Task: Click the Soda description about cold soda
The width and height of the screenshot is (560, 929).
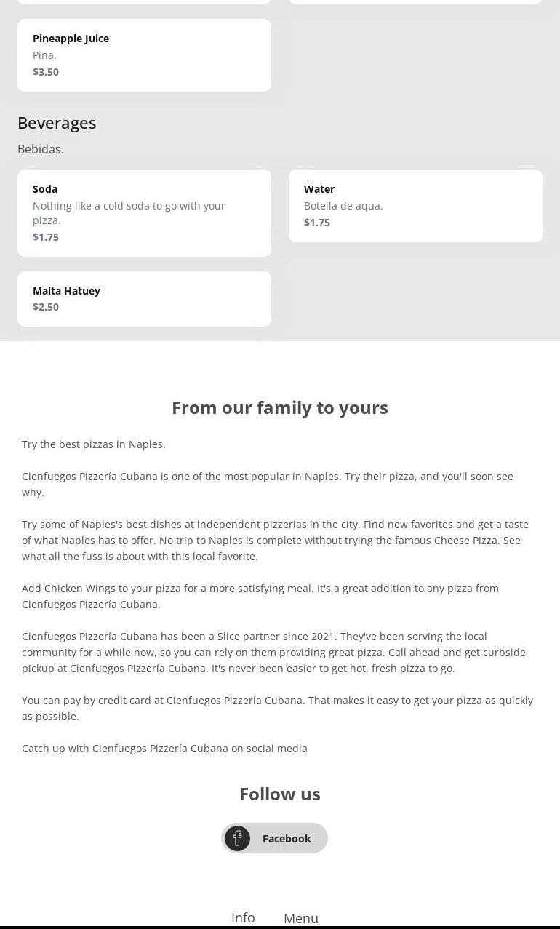Action: click(129, 213)
